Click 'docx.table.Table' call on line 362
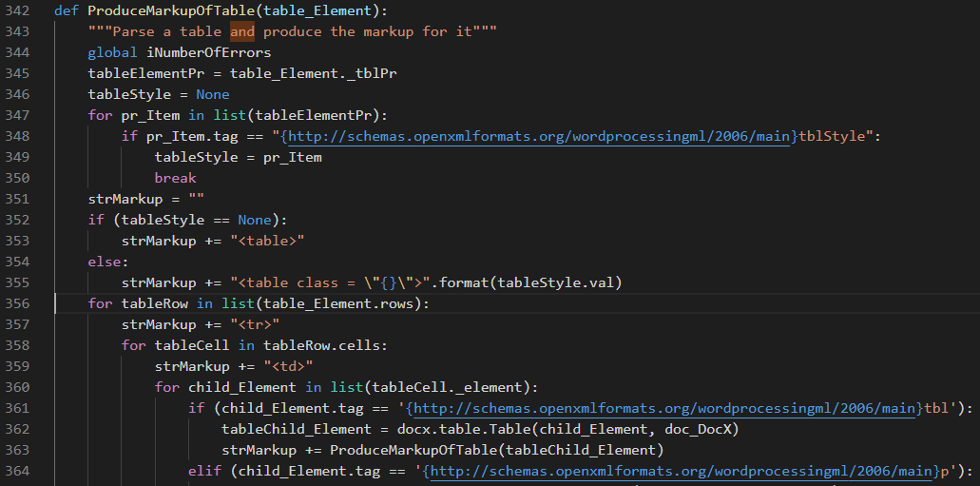This screenshot has width=980, height=486. point(464,429)
